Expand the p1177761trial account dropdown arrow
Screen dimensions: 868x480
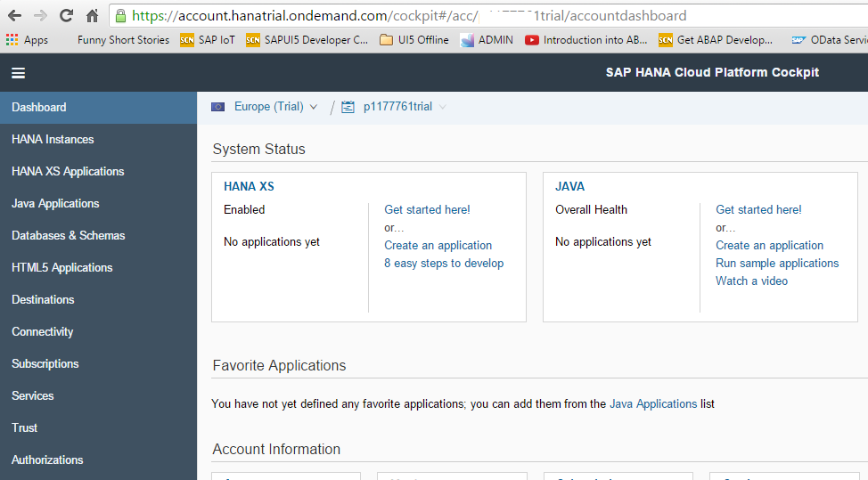click(443, 107)
